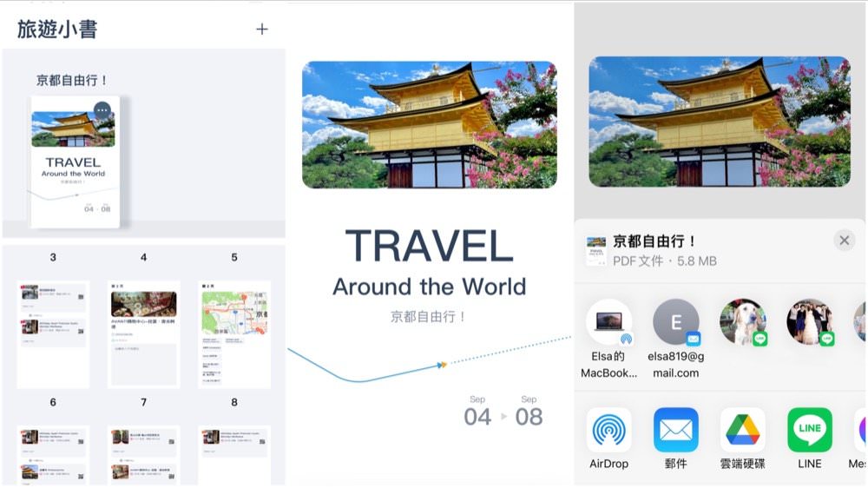Image resolution: width=868 pixels, height=488 pixels.
Task: Send to elsa819 Gmail contact
Action: pos(675,323)
